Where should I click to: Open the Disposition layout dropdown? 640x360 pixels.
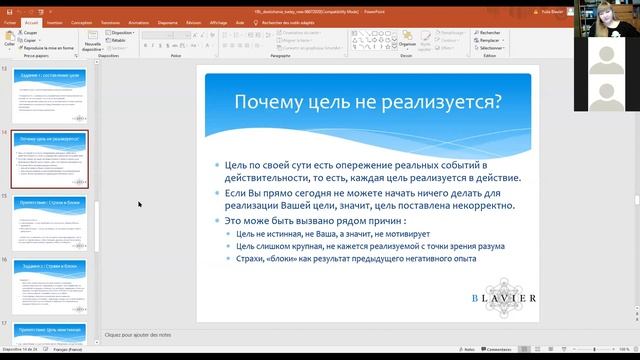point(120,33)
